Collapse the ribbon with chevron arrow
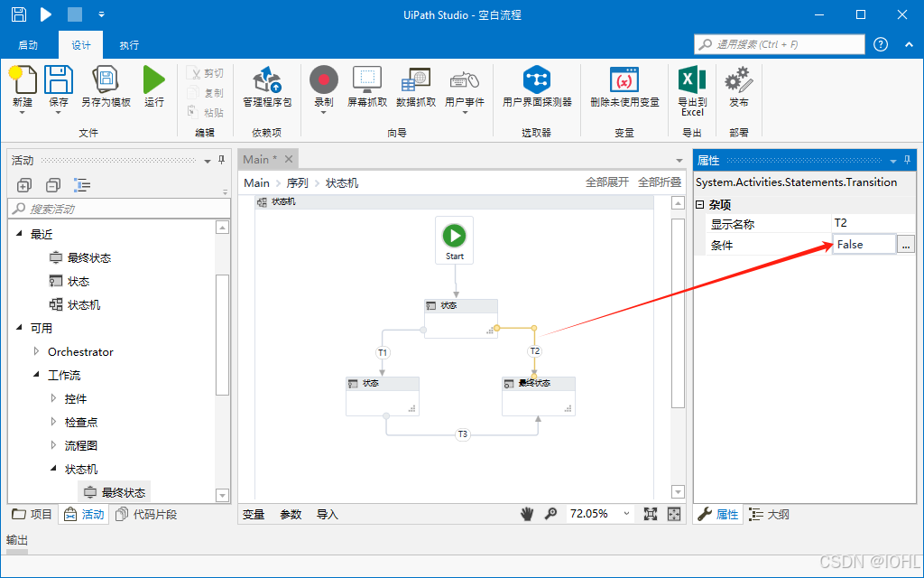The height and width of the screenshot is (578, 924). coord(908,44)
